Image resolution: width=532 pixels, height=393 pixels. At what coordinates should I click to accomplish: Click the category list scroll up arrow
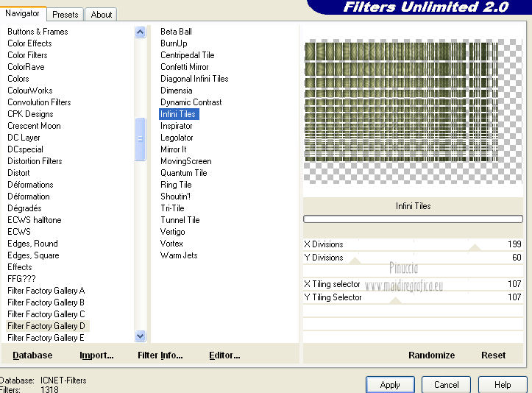[140, 32]
